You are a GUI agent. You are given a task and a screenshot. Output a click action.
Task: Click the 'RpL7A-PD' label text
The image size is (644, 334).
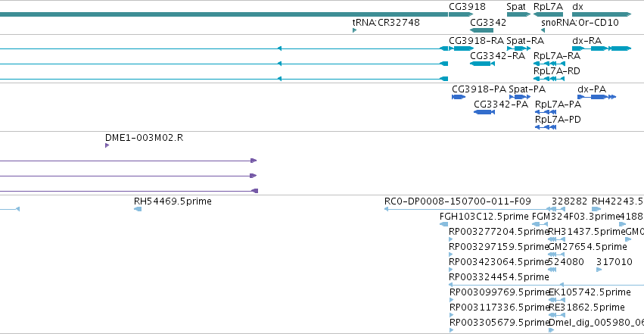click(x=558, y=120)
